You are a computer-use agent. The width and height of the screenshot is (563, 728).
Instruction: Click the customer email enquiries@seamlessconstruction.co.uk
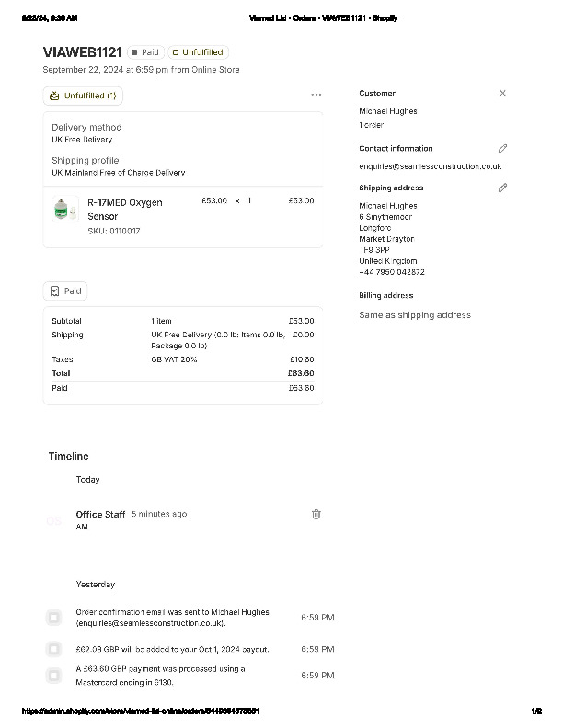(430, 166)
